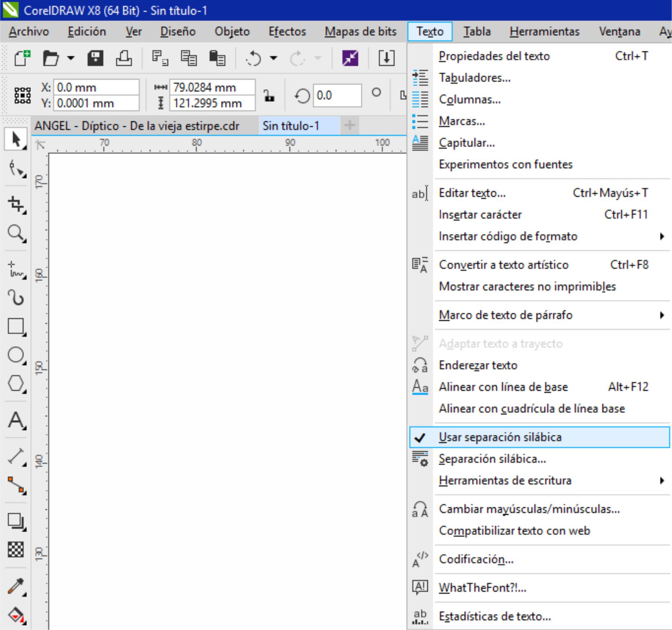Expand Insertar código de formato submenu
Image resolution: width=672 pixels, height=630 pixels.
[662, 236]
